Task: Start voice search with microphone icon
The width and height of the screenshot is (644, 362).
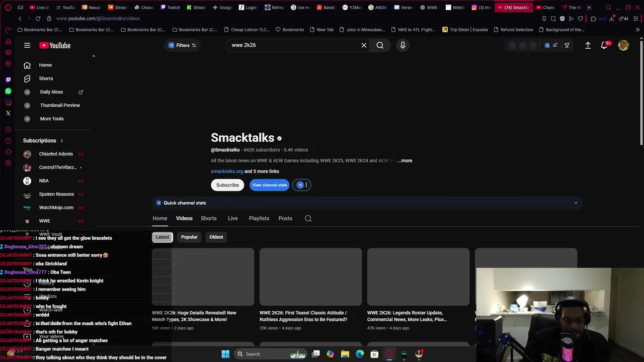Action: (x=403, y=45)
